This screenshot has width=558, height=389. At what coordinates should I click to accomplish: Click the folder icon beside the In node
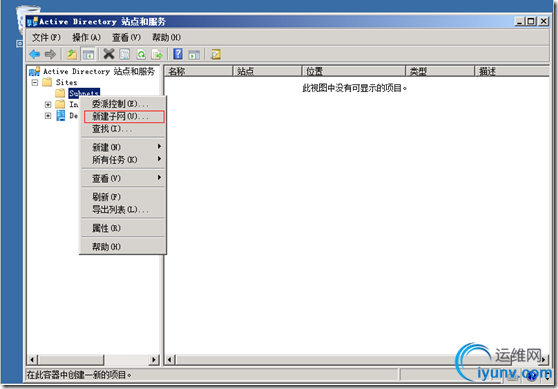coord(60,104)
